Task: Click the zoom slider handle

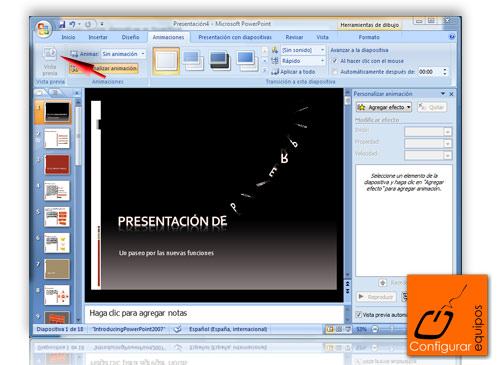Action: tap(393, 329)
